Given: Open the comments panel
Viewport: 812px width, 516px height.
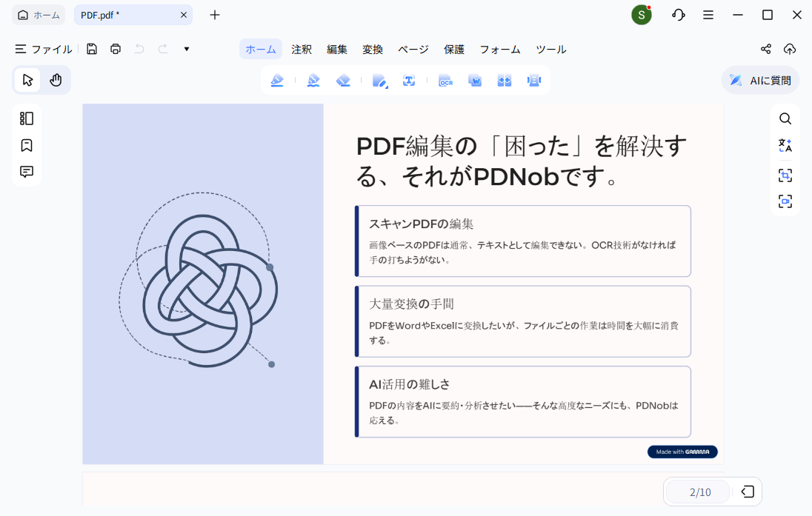Looking at the screenshot, I should tap(26, 172).
